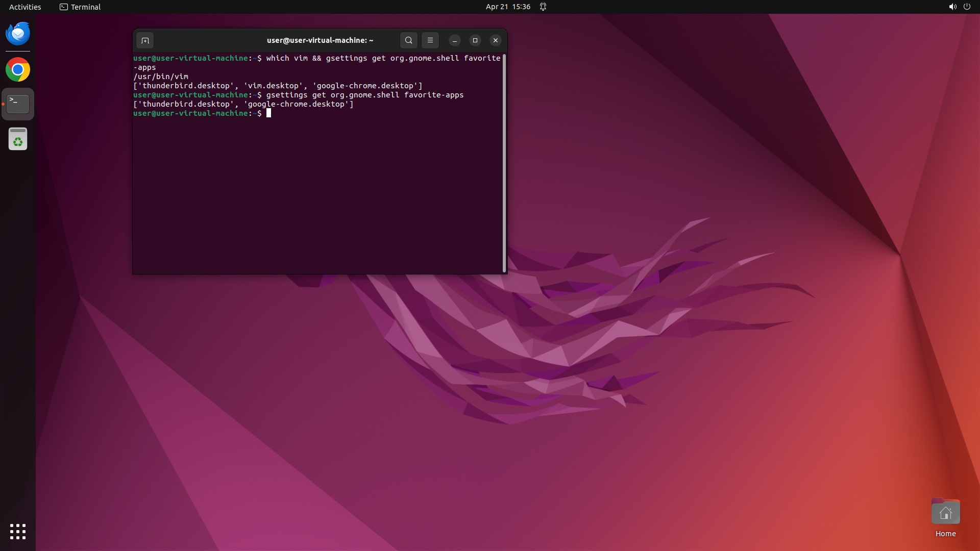The image size is (980, 551).
Task: Open the clock and calendar panel
Action: (507, 7)
